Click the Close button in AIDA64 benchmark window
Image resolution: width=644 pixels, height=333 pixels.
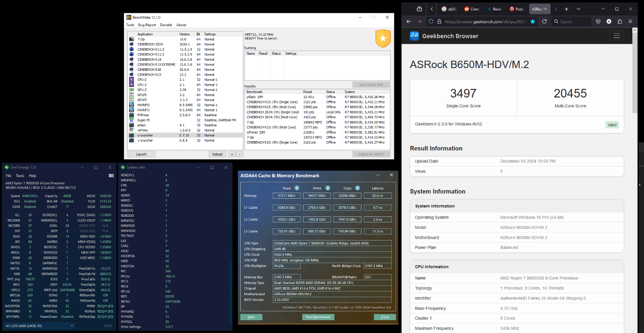pos(385,317)
